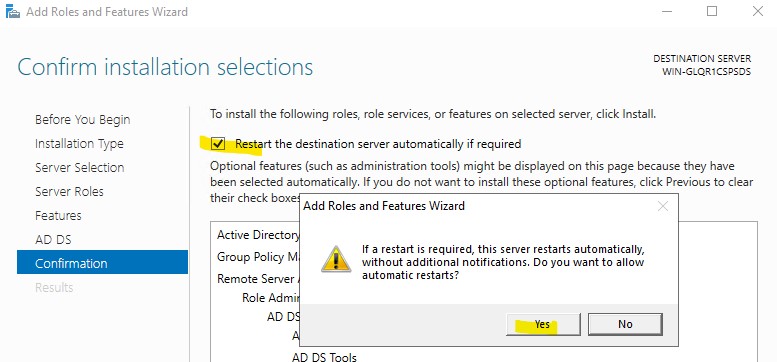Image resolution: width=777 pixels, height=362 pixels.
Task: Select the Server Selection step
Action: pos(79,167)
